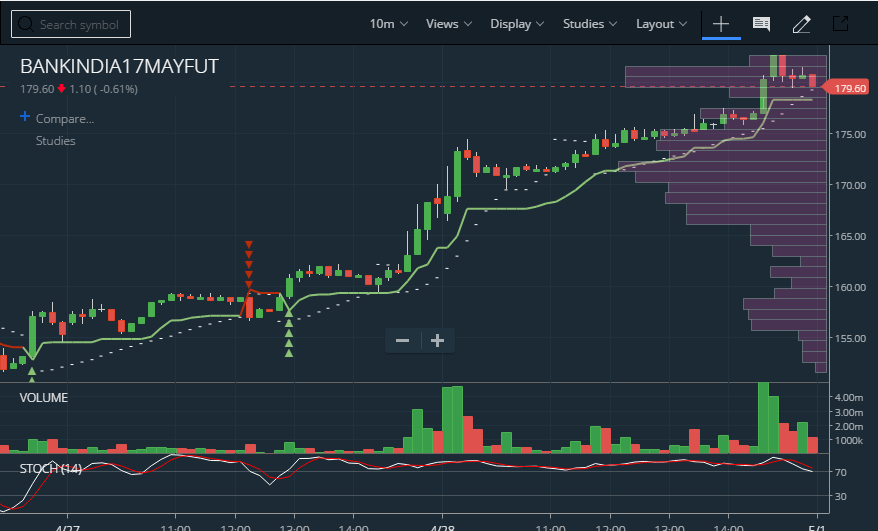Open Studies legend below Compare

[55, 141]
